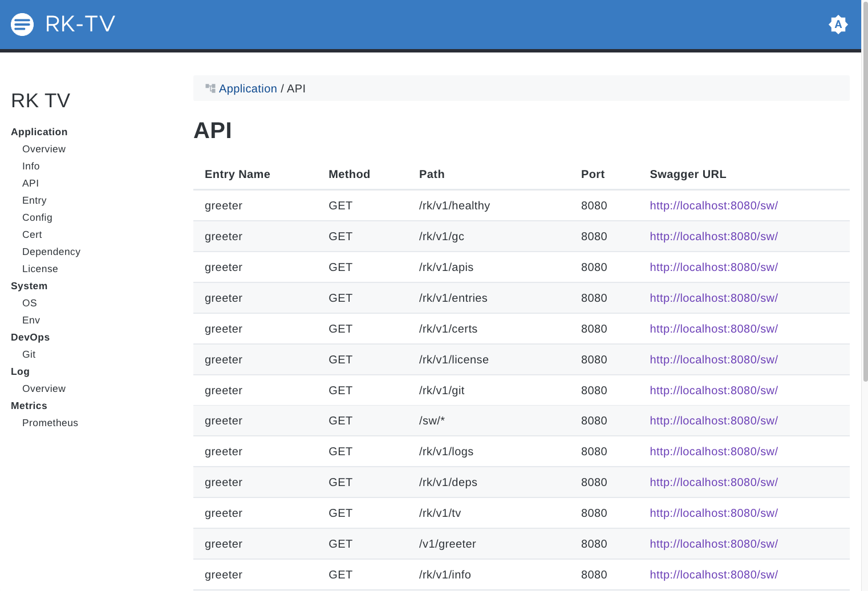
Task: Open the Entry sidebar item
Action: [34, 200]
